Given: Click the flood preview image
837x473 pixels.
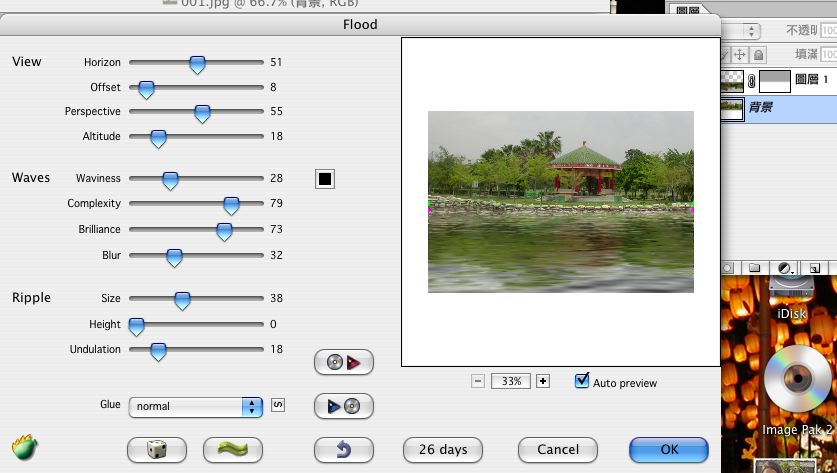Looking at the screenshot, I should (x=561, y=202).
